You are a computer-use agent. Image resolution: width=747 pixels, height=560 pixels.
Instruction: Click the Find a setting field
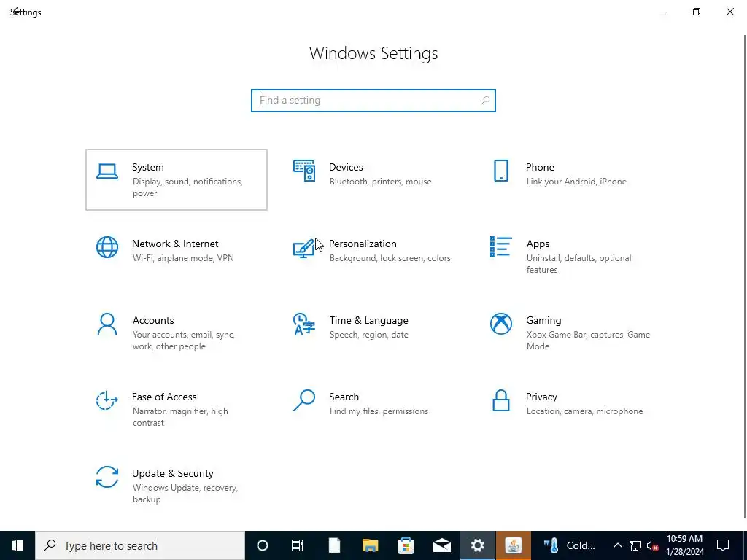[x=373, y=101]
